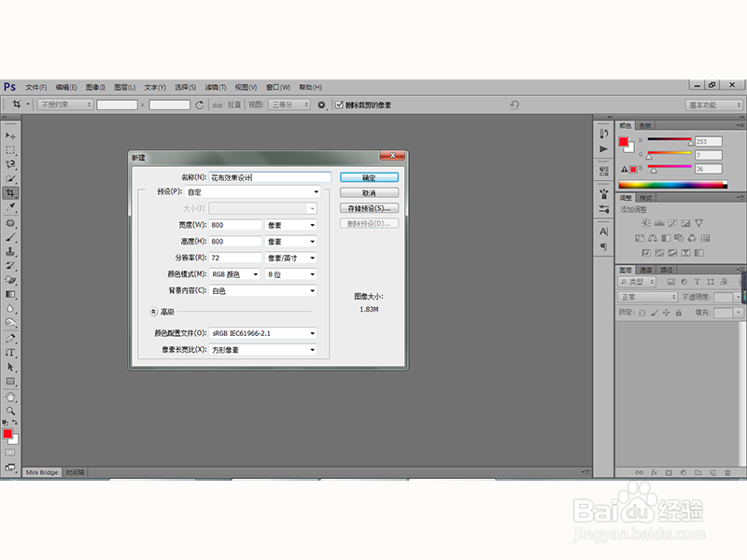Image resolution: width=747 pixels, height=560 pixels.
Task: Select the Brush tool
Action: [10, 237]
